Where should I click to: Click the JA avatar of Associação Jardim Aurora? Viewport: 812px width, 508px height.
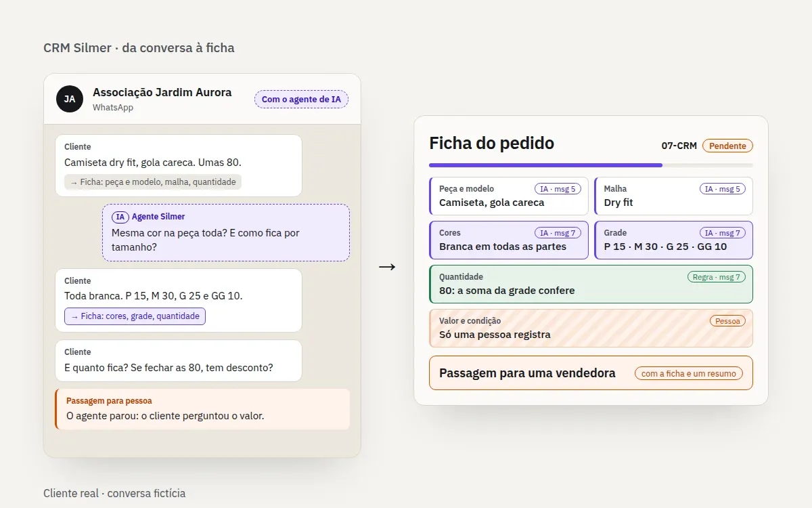[70, 99]
